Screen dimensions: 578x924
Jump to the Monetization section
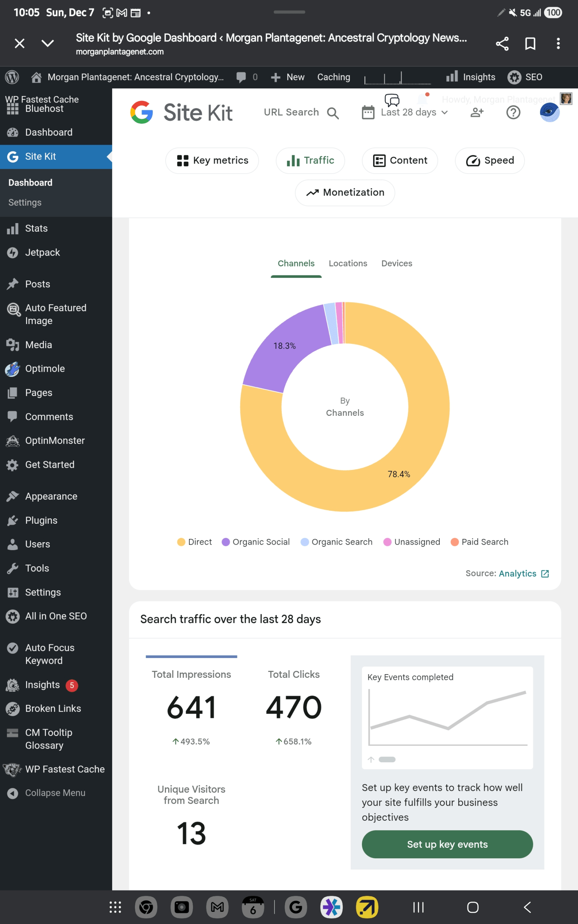tap(345, 192)
